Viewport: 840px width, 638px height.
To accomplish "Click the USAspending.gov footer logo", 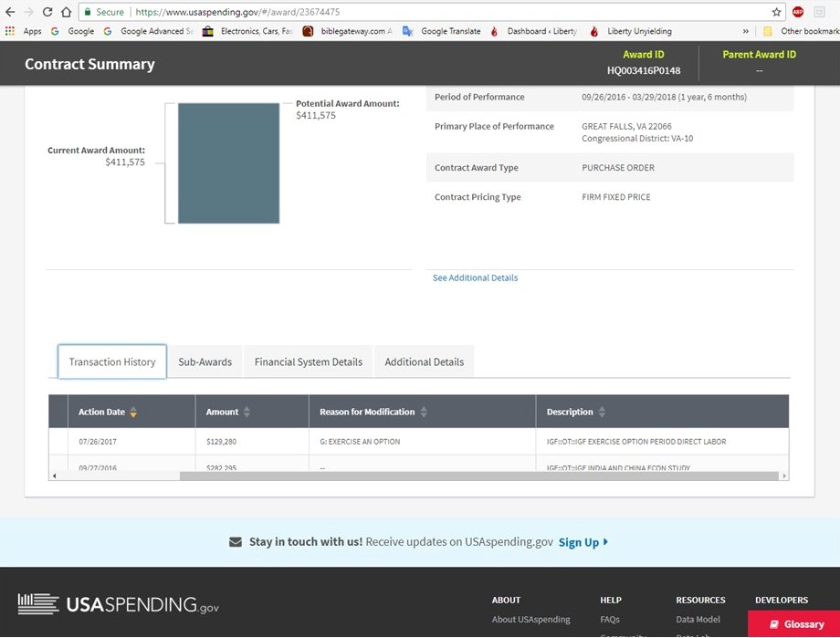I will click(x=119, y=604).
